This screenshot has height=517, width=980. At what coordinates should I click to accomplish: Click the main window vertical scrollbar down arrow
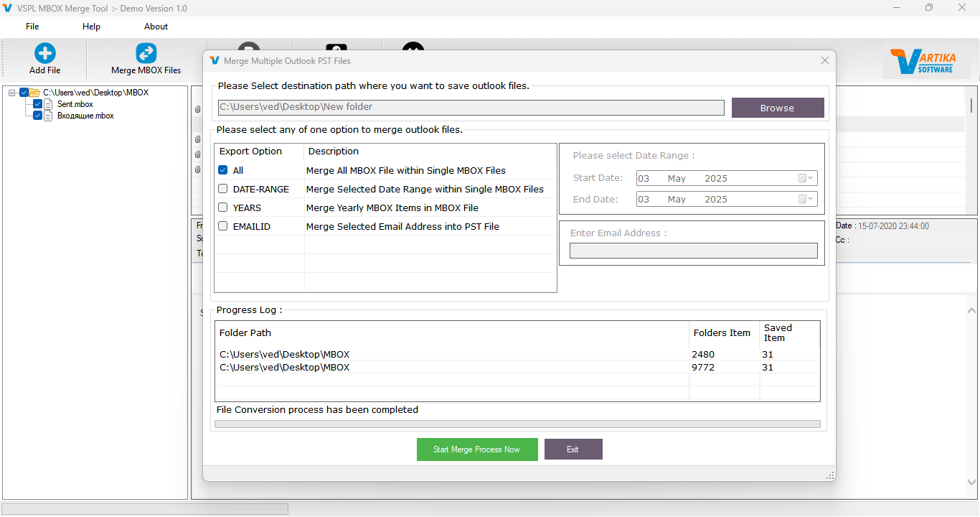(x=972, y=483)
